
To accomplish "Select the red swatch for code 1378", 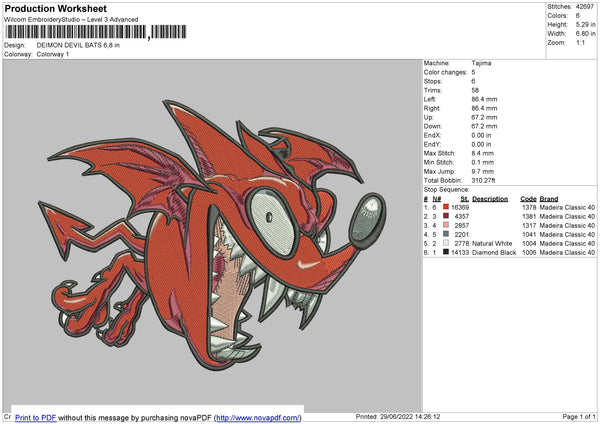I will point(446,207).
